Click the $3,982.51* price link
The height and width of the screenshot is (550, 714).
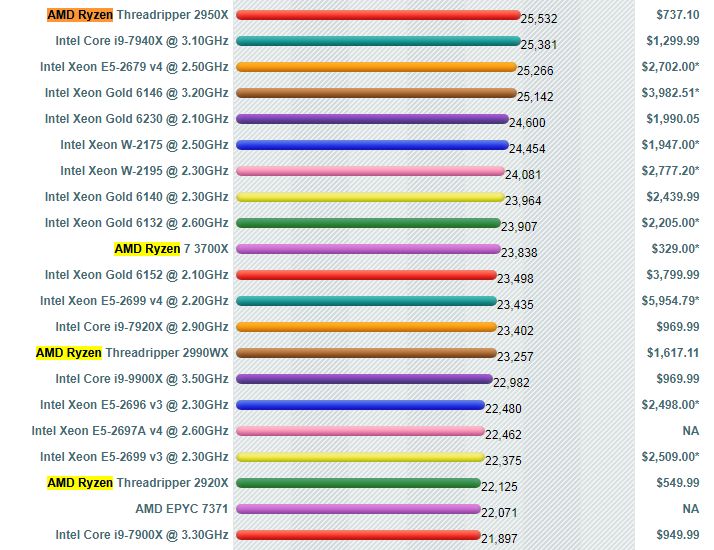pyautogui.click(x=670, y=93)
